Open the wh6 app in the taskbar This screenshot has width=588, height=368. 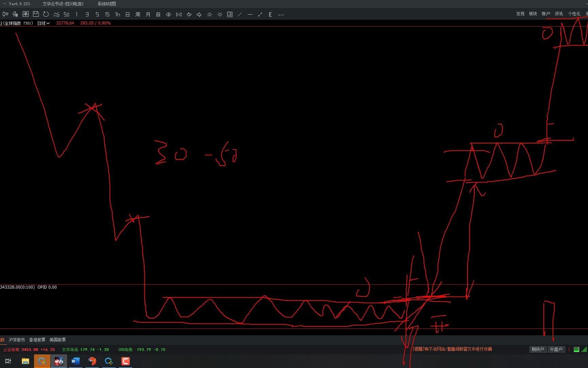(59, 361)
